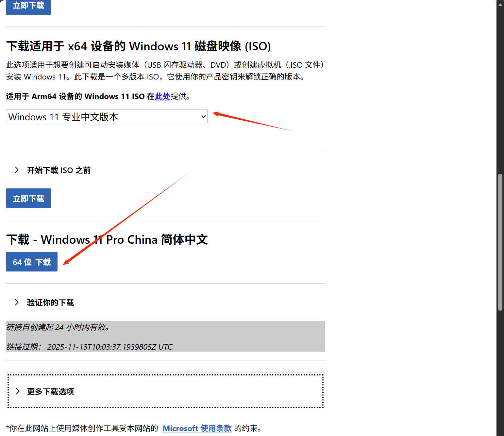Expand the 开始下载 ISO 之前 section label

[x=59, y=170]
